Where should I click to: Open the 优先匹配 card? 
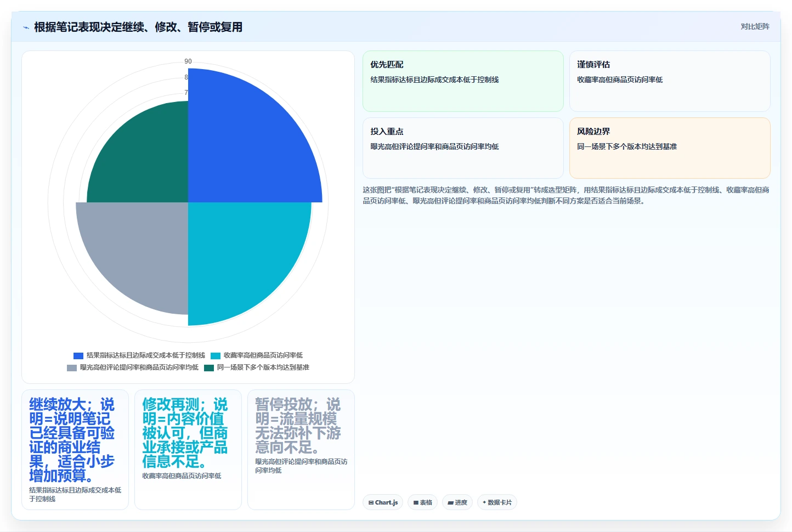463,81
